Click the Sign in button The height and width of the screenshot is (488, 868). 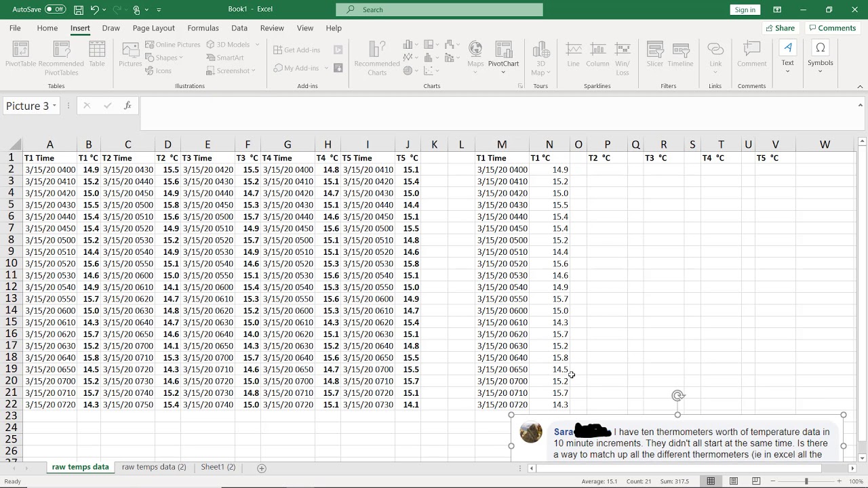(x=745, y=9)
